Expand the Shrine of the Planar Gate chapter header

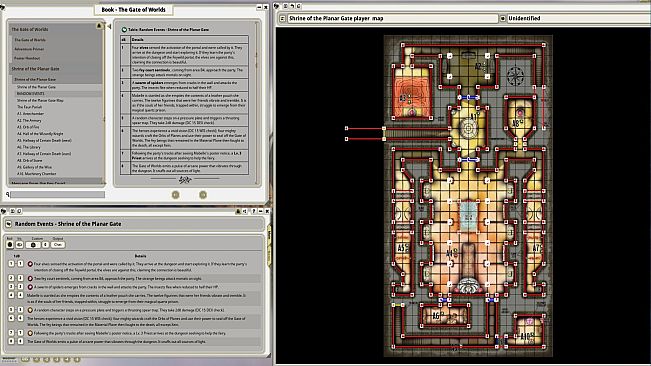(x=56, y=69)
